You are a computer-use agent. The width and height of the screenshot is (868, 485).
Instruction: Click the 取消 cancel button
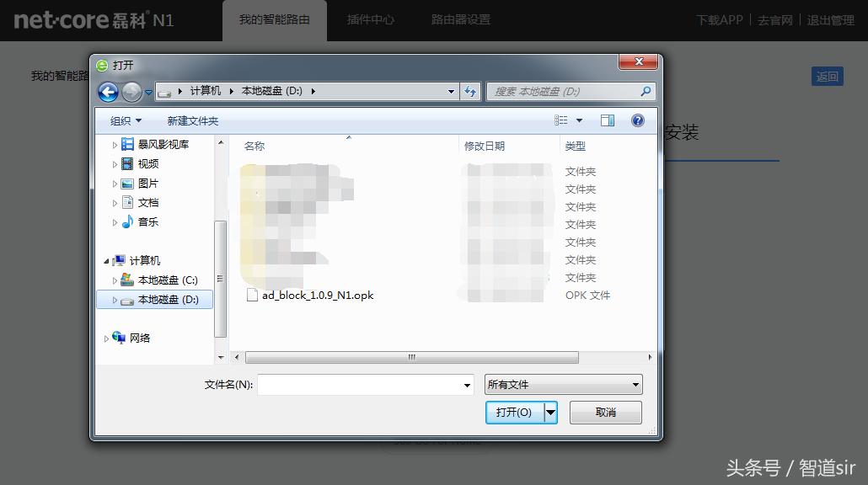coord(605,413)
